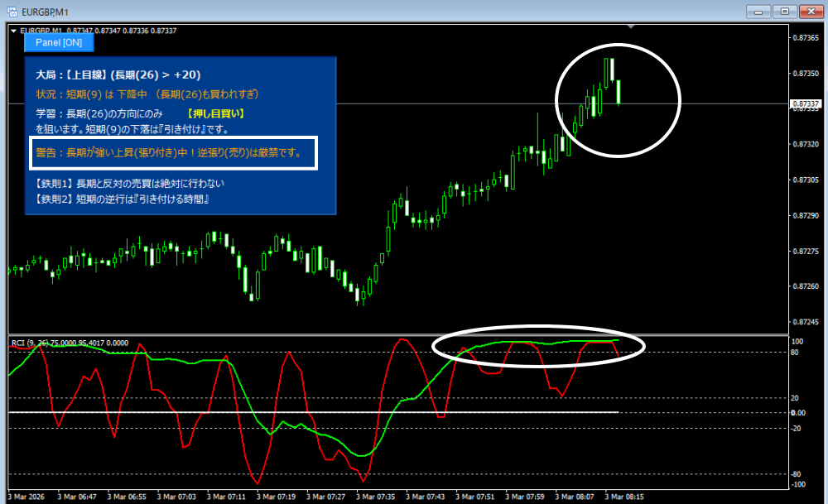
Task: Click the 0.87365 level on price scale
Action: click(805, 38)
